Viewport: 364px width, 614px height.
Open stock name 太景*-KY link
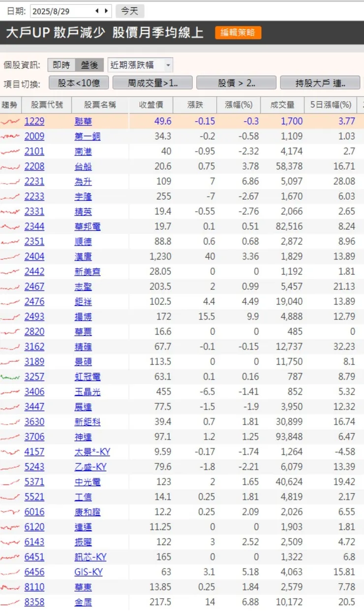pos(92,452)
